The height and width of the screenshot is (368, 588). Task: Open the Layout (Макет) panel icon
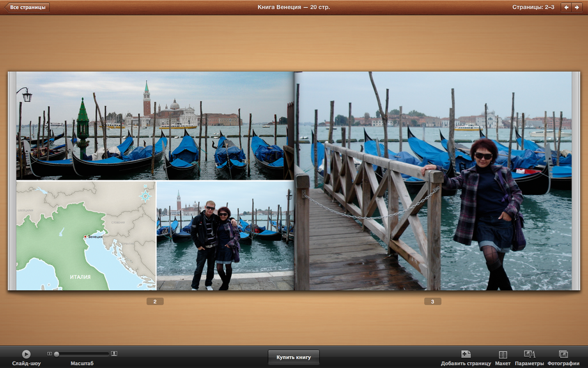(x=503, y=354)
